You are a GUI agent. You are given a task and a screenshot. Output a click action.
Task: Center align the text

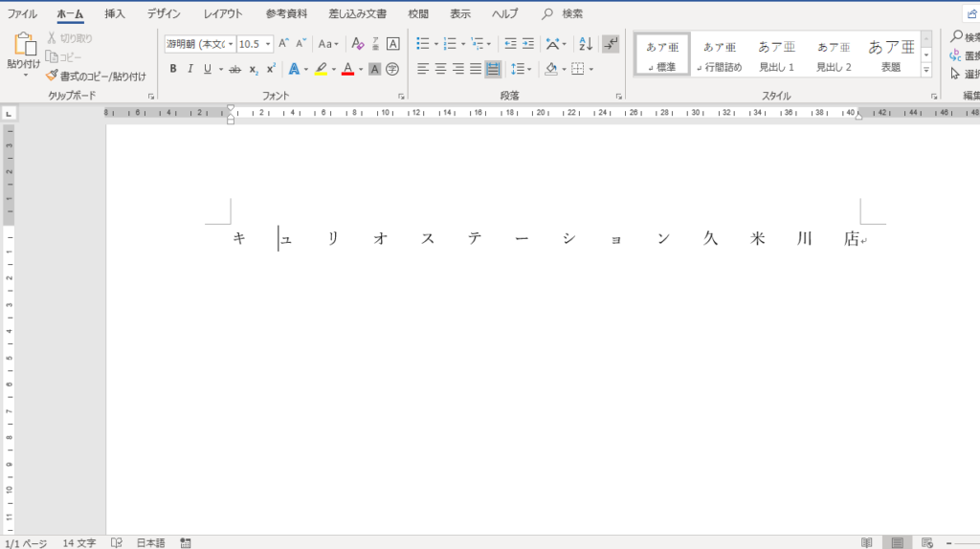(440, 69)
